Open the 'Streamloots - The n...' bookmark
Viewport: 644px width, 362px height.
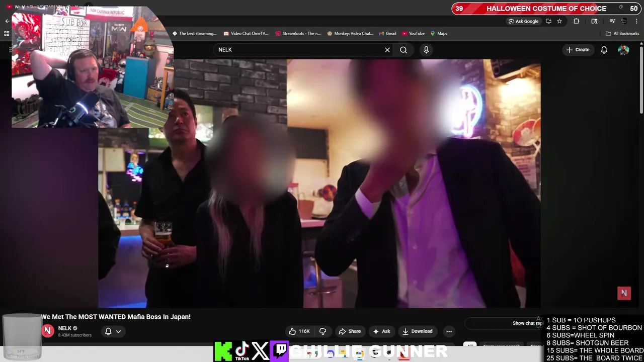click(298, 34)
